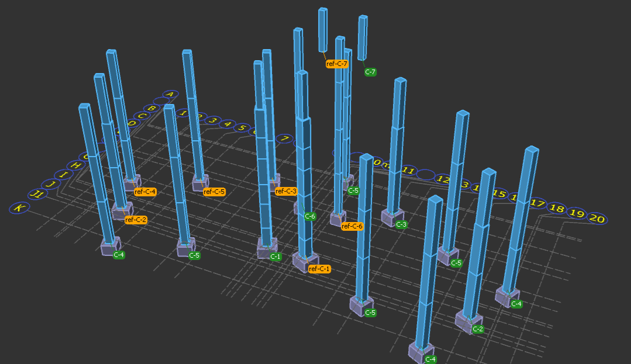Select grid axis bubble 20
The height and width of the screenshot is (364, 631).
pyautogui.click(x=596, y=219)
